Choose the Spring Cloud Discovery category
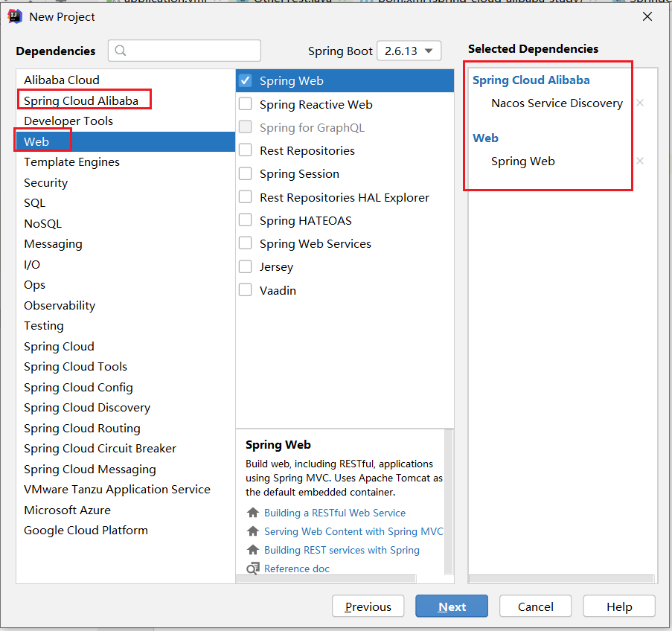672x631 pixels. tap(126, 408)
